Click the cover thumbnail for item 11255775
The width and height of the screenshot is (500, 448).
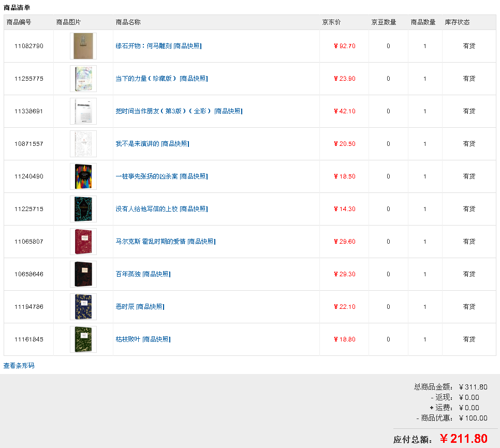pos(83,79)
